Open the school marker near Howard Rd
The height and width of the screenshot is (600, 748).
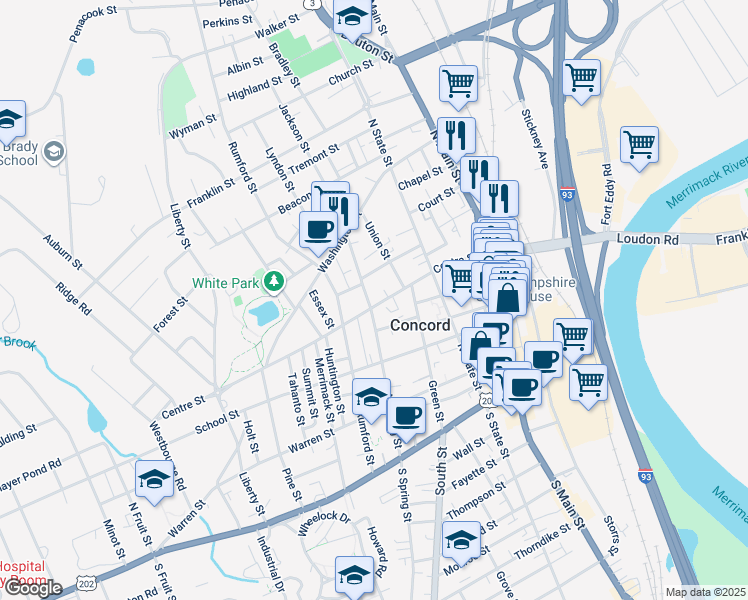click(354, 576)
